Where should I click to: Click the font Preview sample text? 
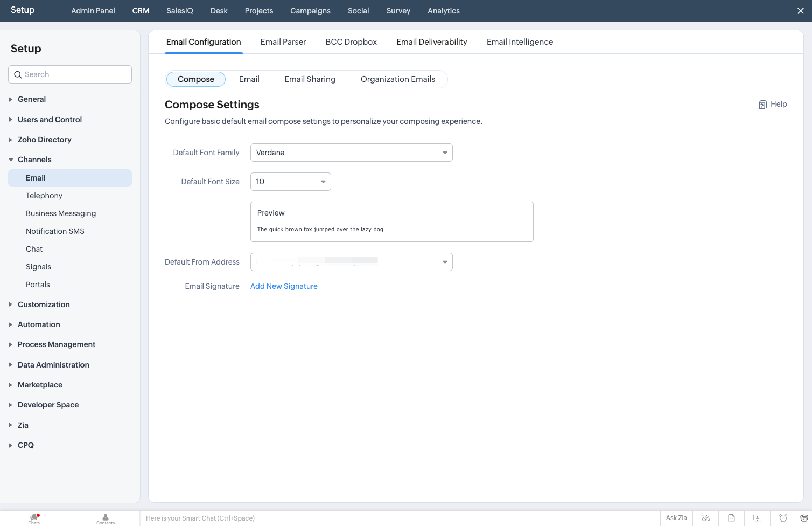320,229
